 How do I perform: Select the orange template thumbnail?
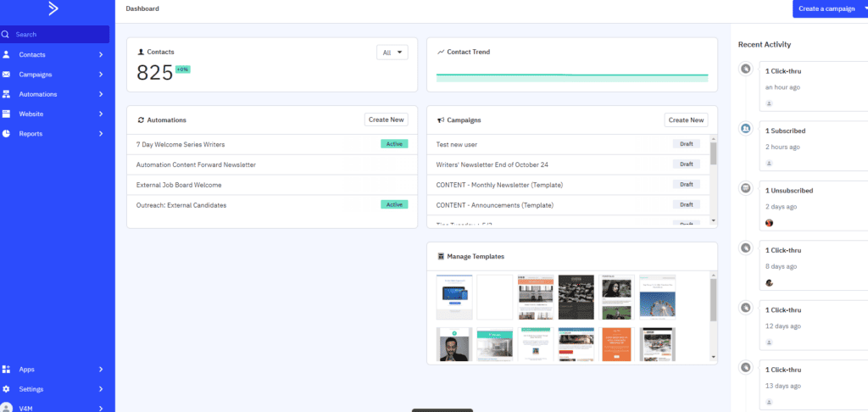(617, 344)
